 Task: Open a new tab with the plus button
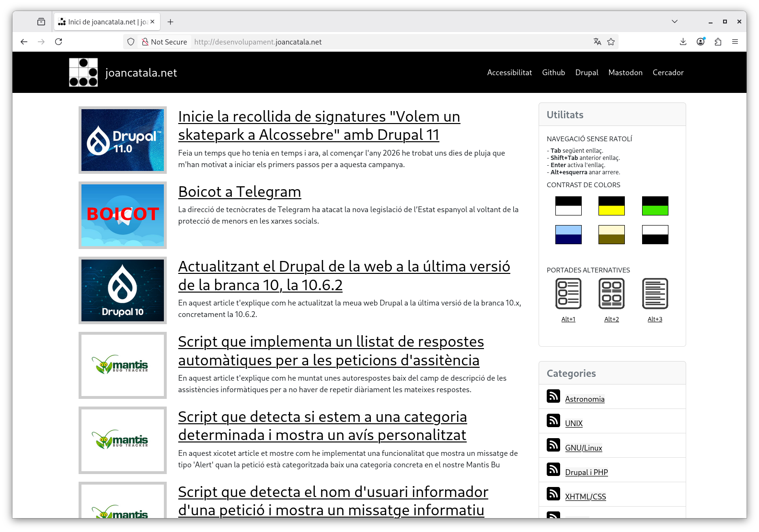(171, 22)
